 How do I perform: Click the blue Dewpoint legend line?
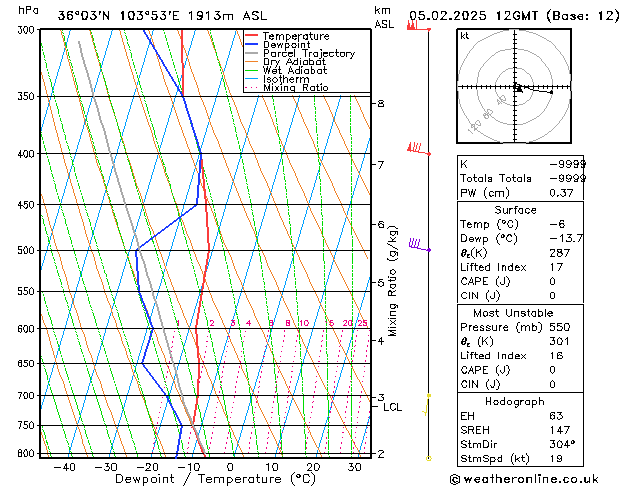tap(251, 44)
